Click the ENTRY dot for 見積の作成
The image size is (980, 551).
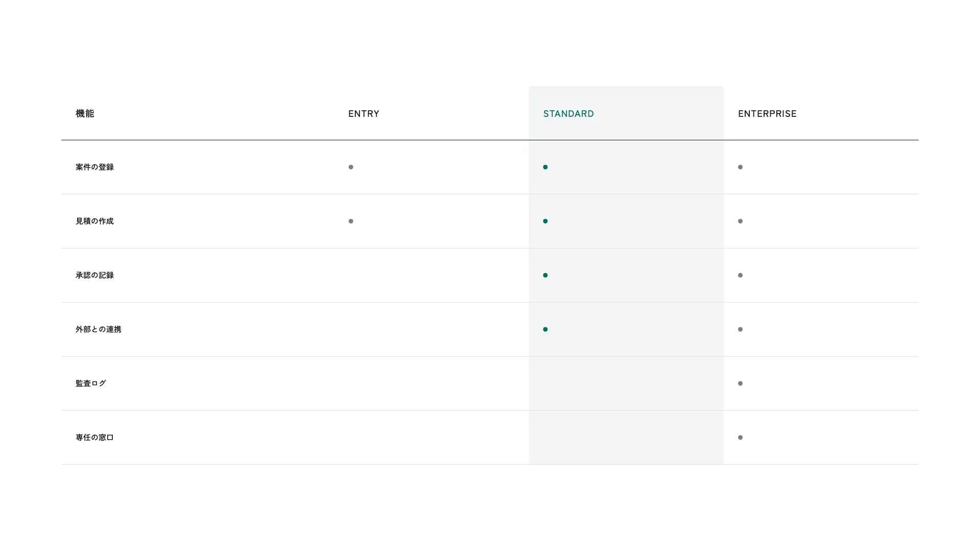[x=351, y=221]
